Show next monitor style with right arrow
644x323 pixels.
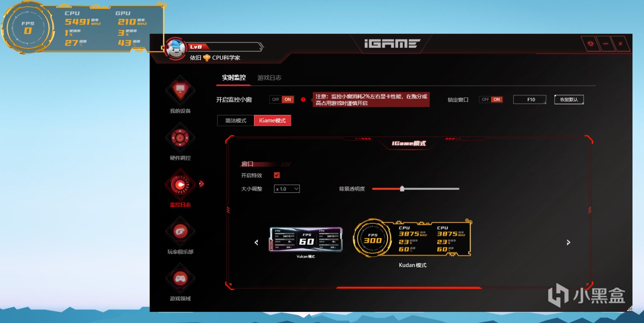pos(569,243)
